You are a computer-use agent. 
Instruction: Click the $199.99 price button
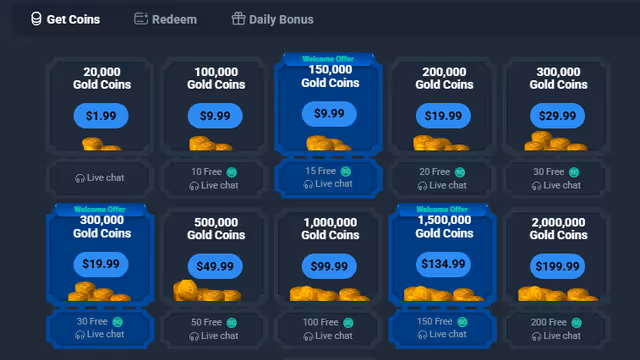pos(557,267)
